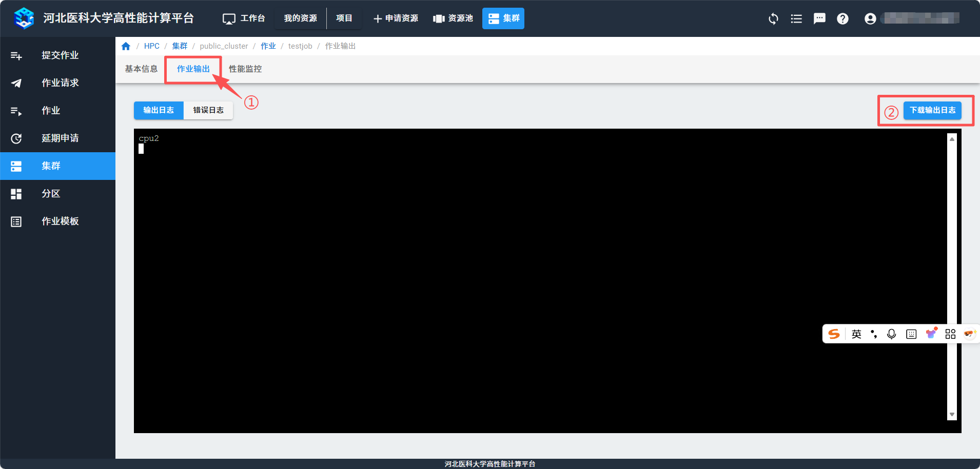The width and height of the screenshot is (980, 469).
Task: Open the task list icon in header
Action: tap(796, 19)
